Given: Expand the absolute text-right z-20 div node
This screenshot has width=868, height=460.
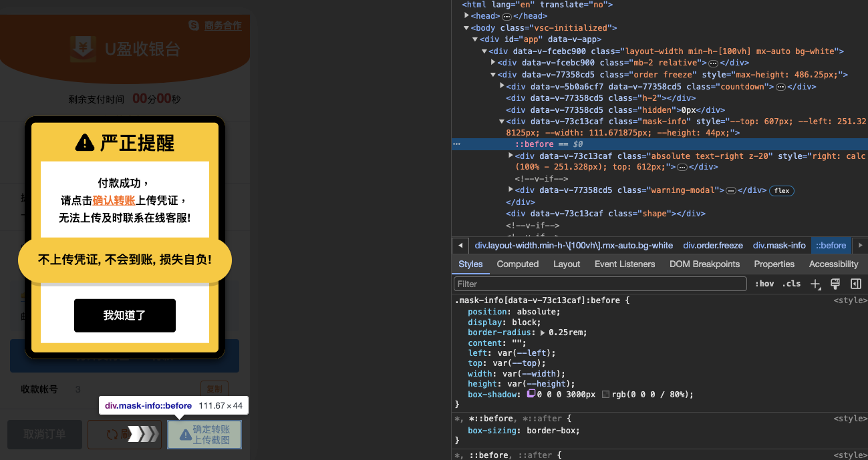Looking at the screenshot, I should pos(511,156).
